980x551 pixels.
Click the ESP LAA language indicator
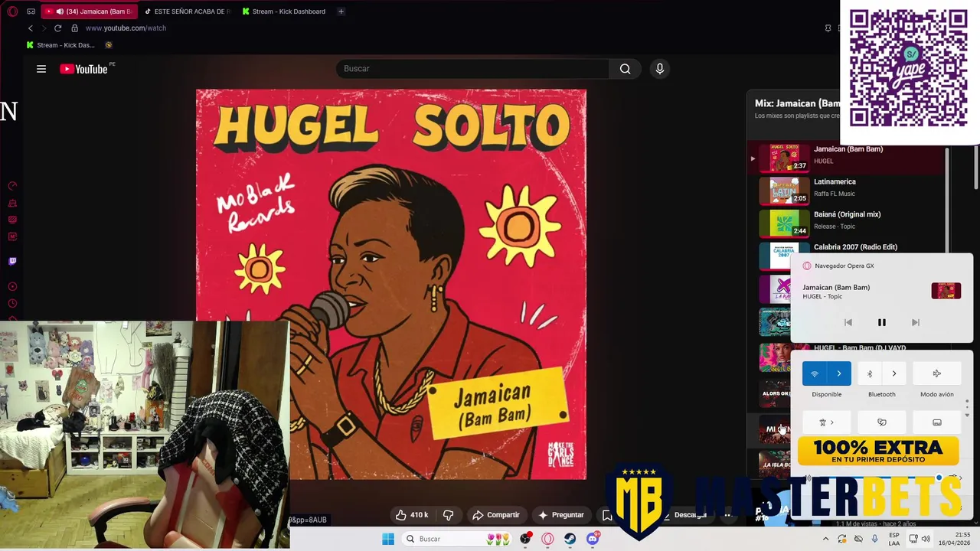[893, 539]
